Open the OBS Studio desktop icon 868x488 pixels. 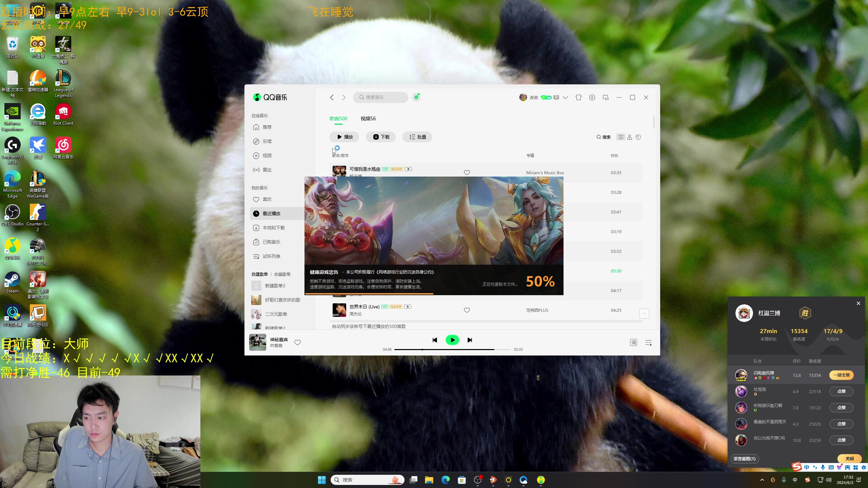13,215
